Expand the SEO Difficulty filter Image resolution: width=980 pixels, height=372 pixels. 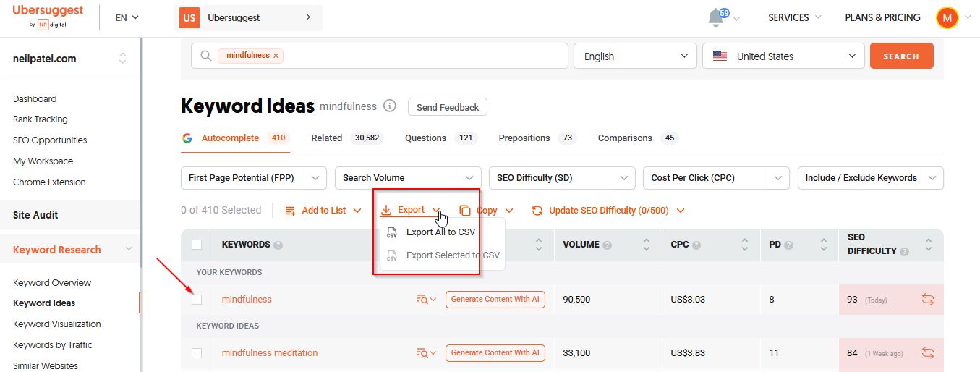click(x=562, y=177)
